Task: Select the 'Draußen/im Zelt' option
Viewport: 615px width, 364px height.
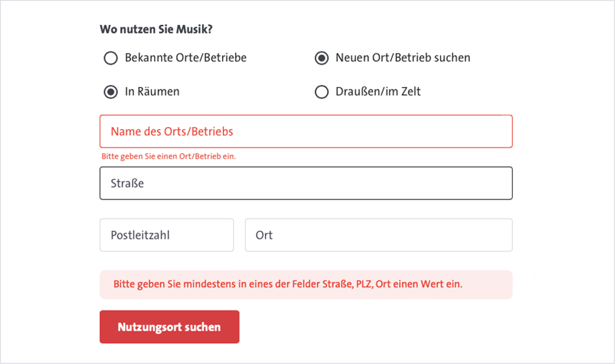Action: click(322, 91)
